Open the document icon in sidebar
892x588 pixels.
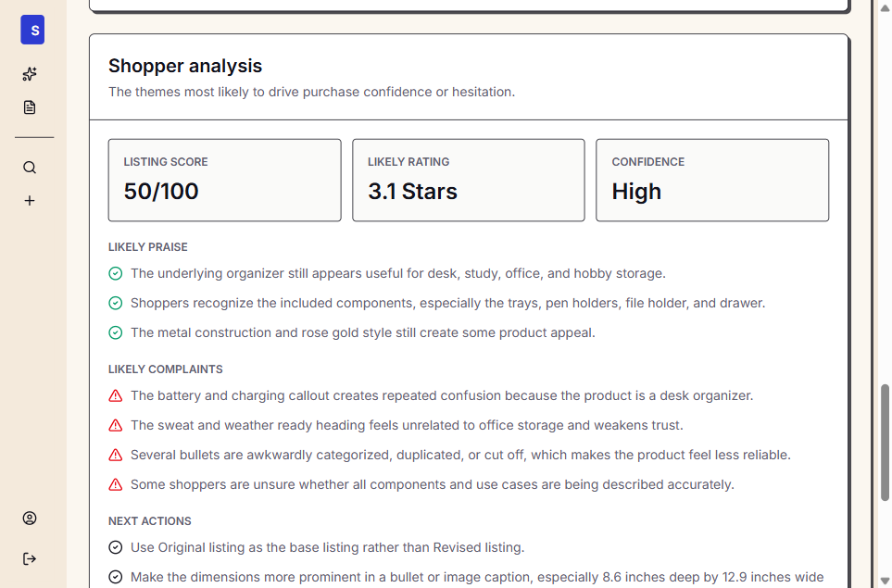[x=30, y=107]
